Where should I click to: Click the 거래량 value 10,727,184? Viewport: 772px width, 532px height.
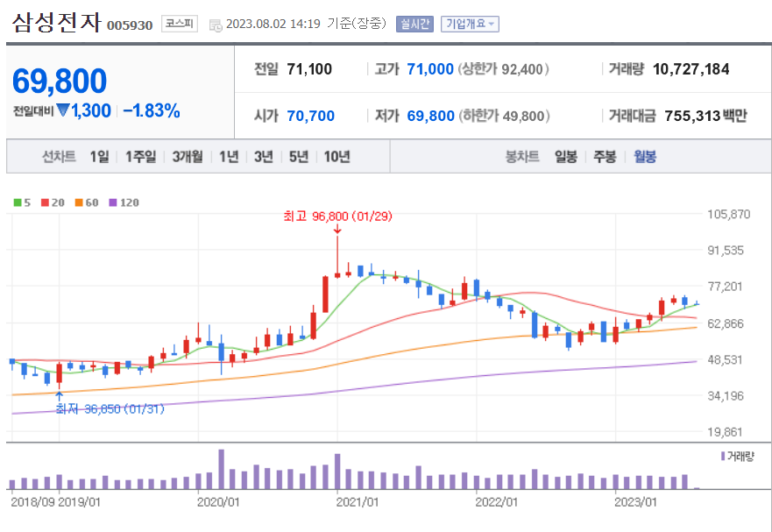point(691,69)
